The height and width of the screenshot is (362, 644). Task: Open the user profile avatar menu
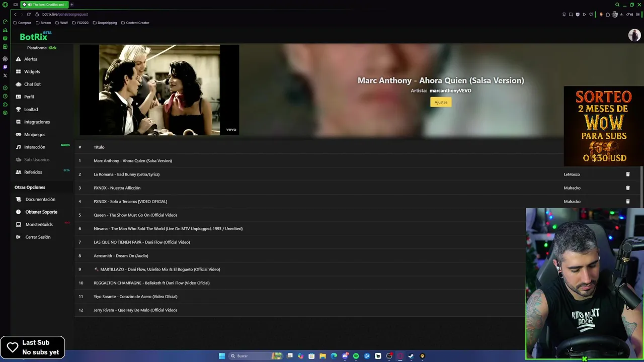tap(634, 35)
